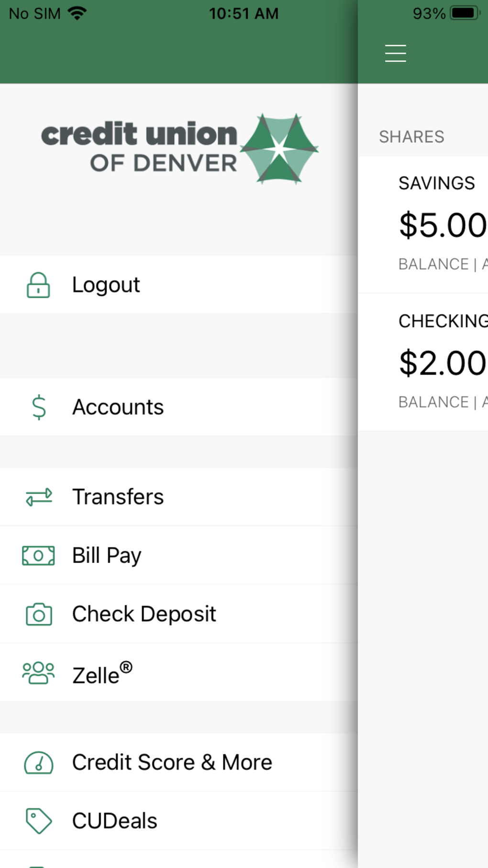Go to the Transfers menu entry
Screen dimensions: 488x868
tap(118, 497)
